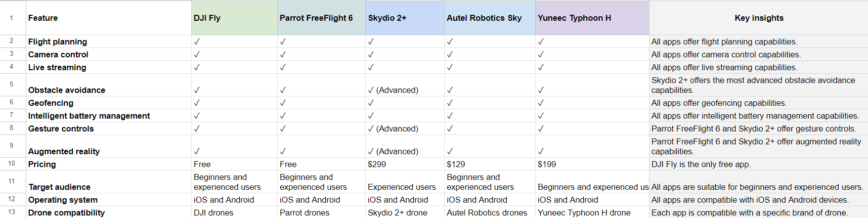This screenshot has width=868, height=218.
Task: Select the Parrot FreeFlight 6 header cell
Action: (321, 18)
